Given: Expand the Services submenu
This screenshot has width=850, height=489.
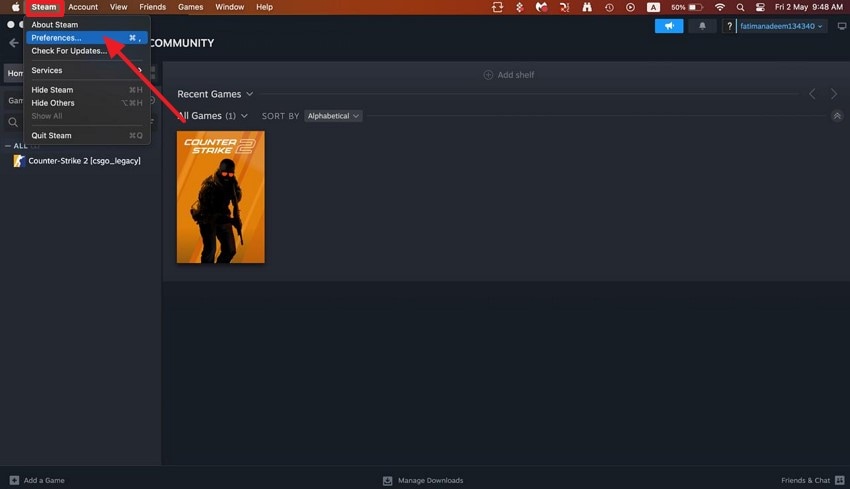Looking at the screenshot, I should coord(87,70).
